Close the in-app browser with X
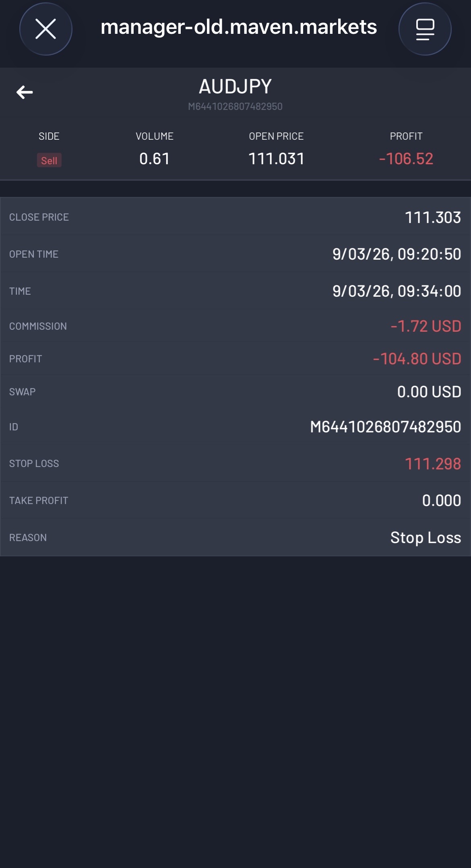This screenshot has width=471, height=868. (45, 29)
